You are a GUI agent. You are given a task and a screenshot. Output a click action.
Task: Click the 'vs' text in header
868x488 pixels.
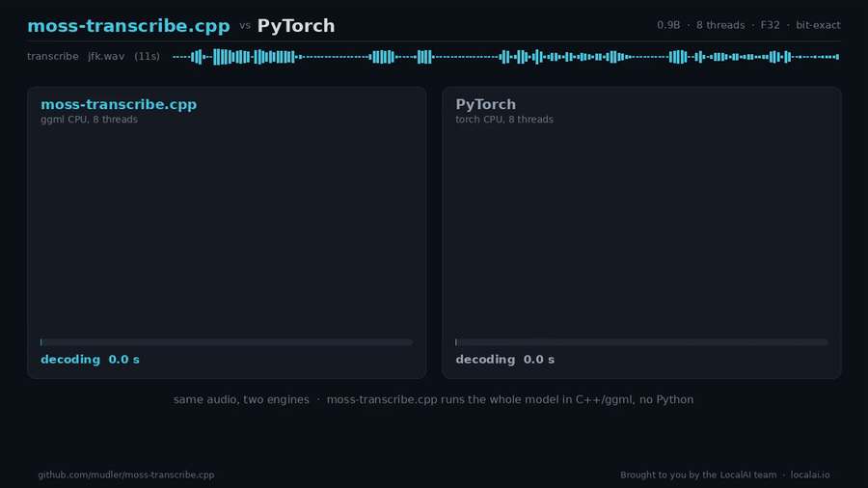(x=245, y=25)
